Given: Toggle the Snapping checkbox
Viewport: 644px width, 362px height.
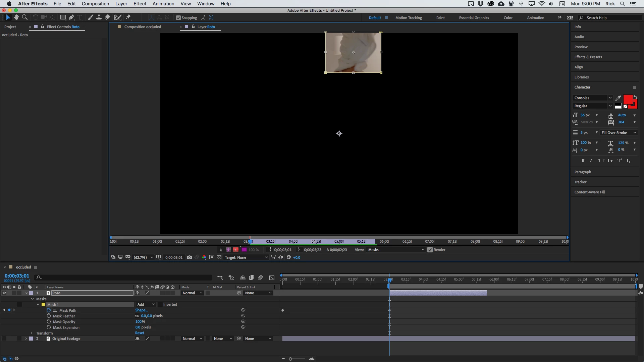Looking at the screenshot, I should (x=178, y=18).
